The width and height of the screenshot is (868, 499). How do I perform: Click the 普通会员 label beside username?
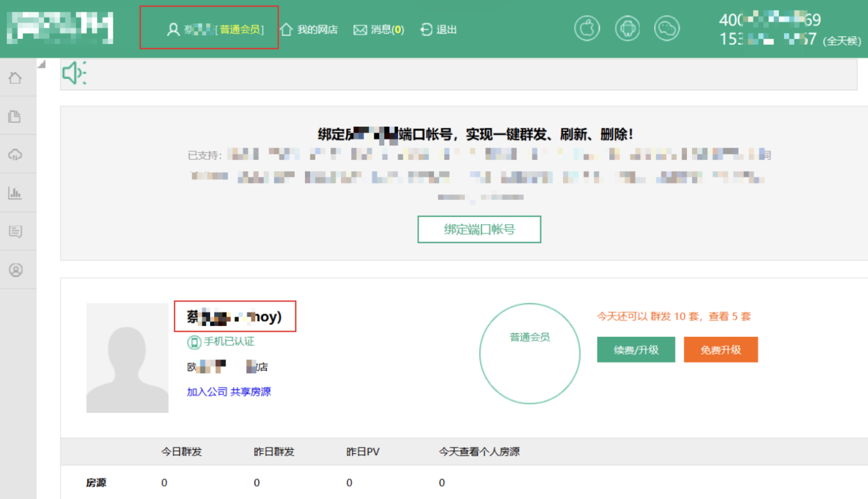click(241, 30)
